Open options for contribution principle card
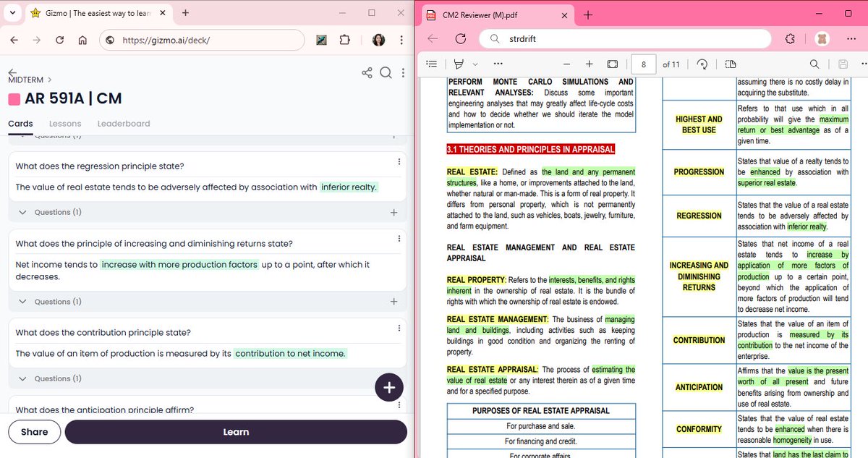The width and height of the screenshot is (868, 458). (x=399, y=328)
